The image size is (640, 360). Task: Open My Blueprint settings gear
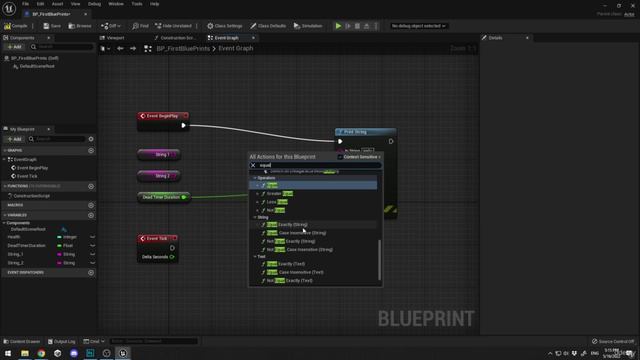(x=91, y=139)
